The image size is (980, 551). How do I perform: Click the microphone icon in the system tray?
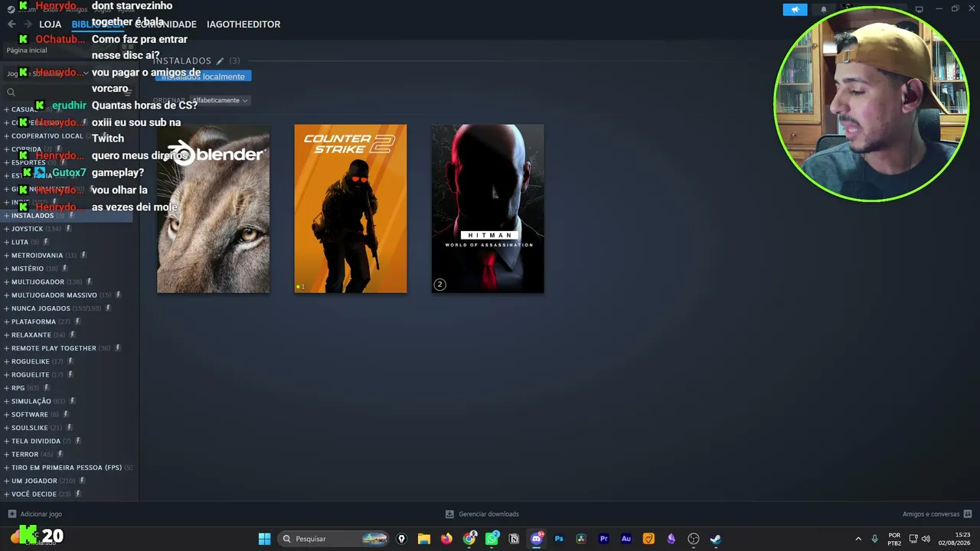click(874, 539)
